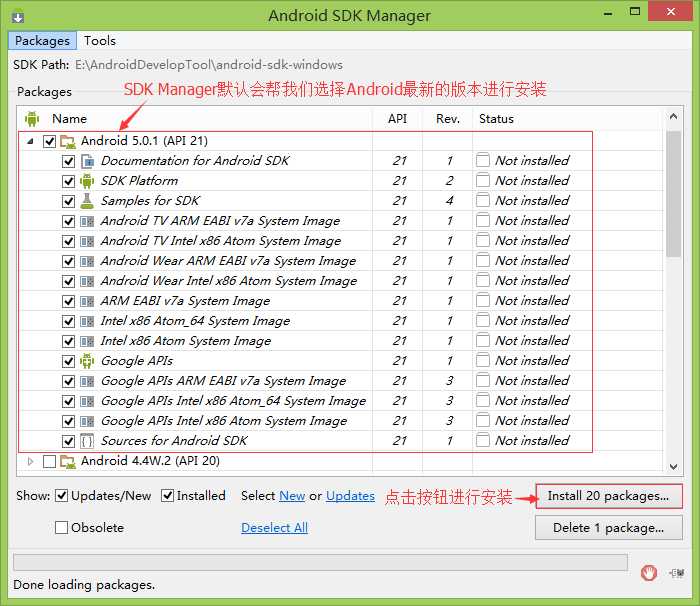Open the Packages menu
The width and height of the screenshot is (700, 606).
42,41
